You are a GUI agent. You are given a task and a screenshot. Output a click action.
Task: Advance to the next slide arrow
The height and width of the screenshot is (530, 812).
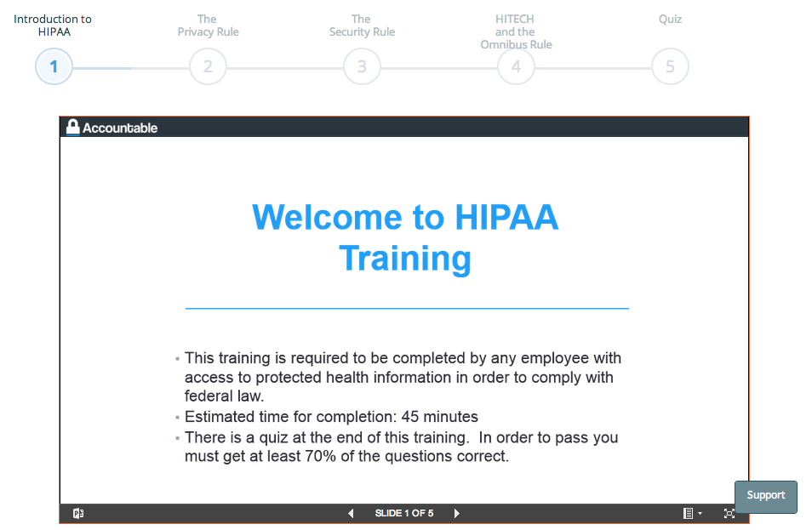(x=457, y=513)
